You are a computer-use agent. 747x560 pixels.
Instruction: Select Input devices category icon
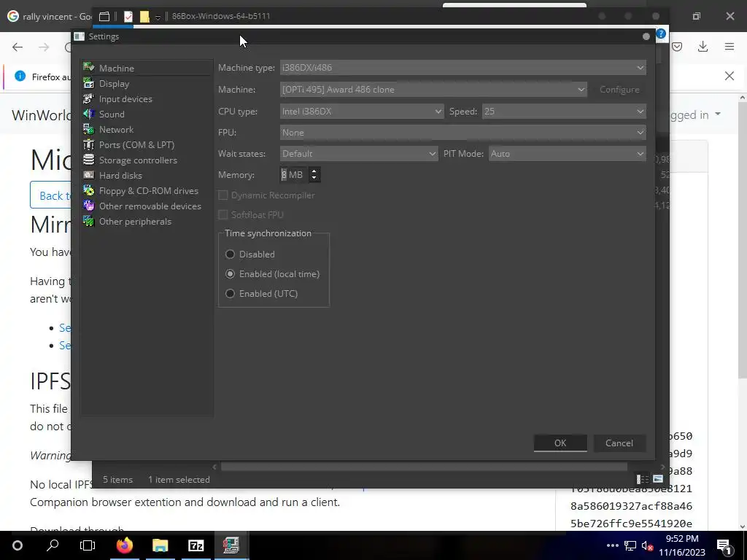pyautogui.click(x=88, y=98)
